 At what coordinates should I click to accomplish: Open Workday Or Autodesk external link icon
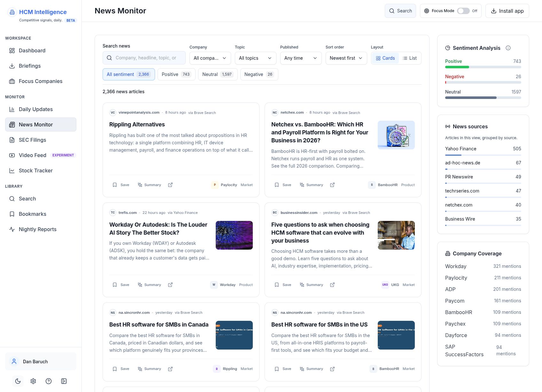tap(170, 285)
